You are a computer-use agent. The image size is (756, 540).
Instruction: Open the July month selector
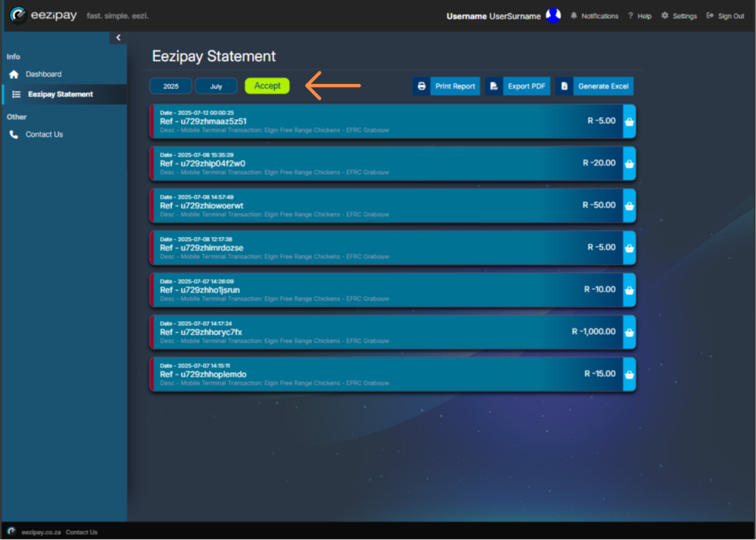coord(216,86)
